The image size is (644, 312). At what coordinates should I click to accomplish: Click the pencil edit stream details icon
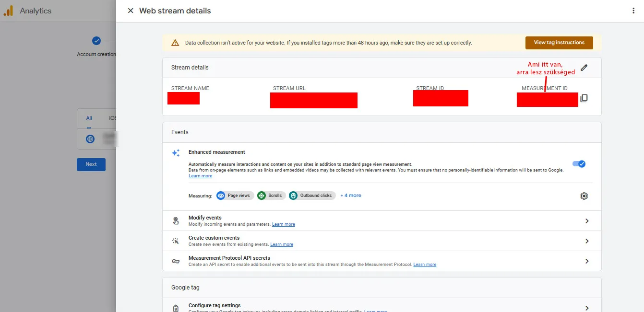point(584,68)
